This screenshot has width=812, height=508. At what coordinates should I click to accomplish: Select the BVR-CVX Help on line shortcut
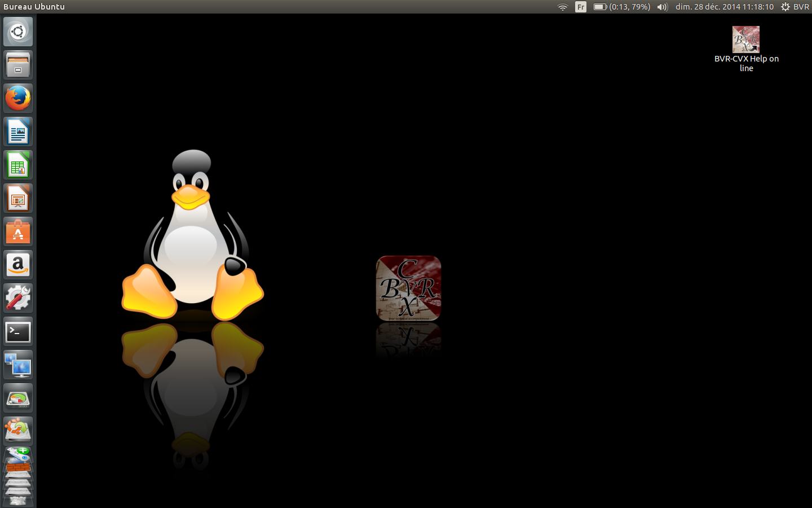(x=745, y=41)
